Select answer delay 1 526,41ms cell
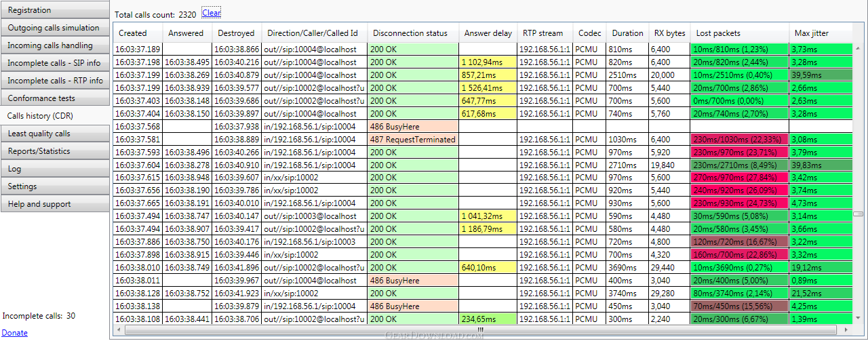This screenshot has width=868, height=341. 488,88
